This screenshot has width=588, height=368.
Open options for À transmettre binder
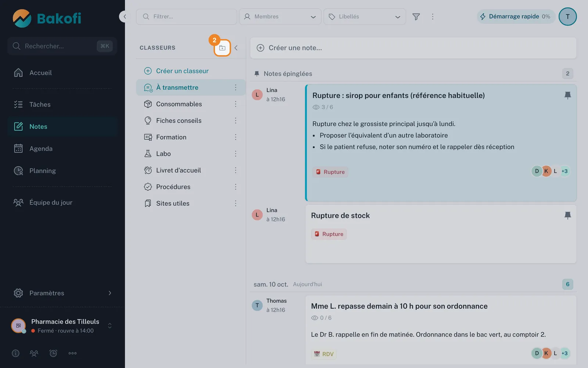(x=236, y=88)
